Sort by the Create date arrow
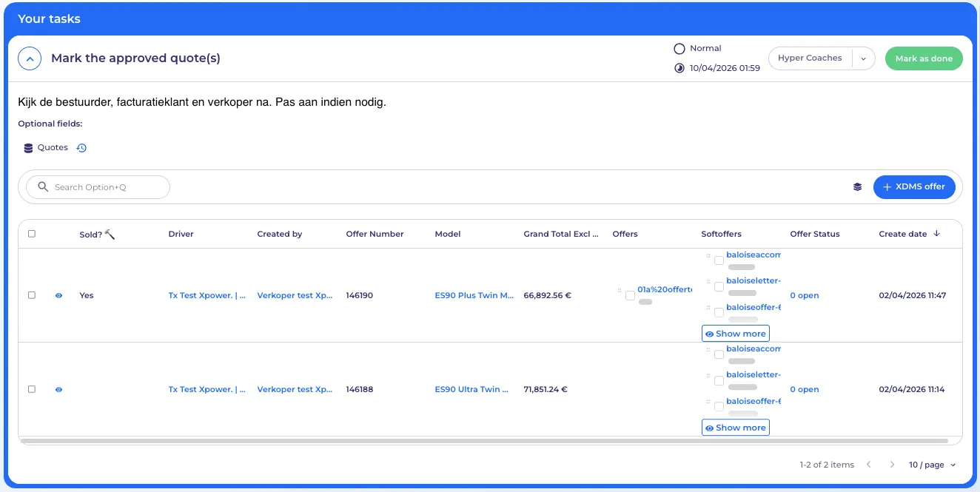The height and width of the screenshot is (492, 980). (x=936, y=234)
